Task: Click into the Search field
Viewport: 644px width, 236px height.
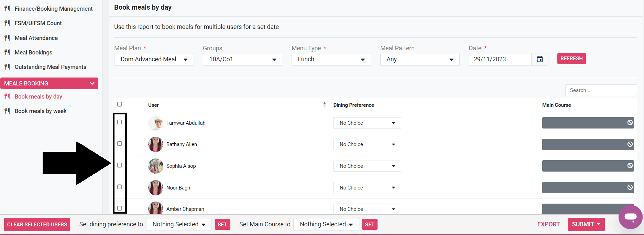Action: point(601,90)
